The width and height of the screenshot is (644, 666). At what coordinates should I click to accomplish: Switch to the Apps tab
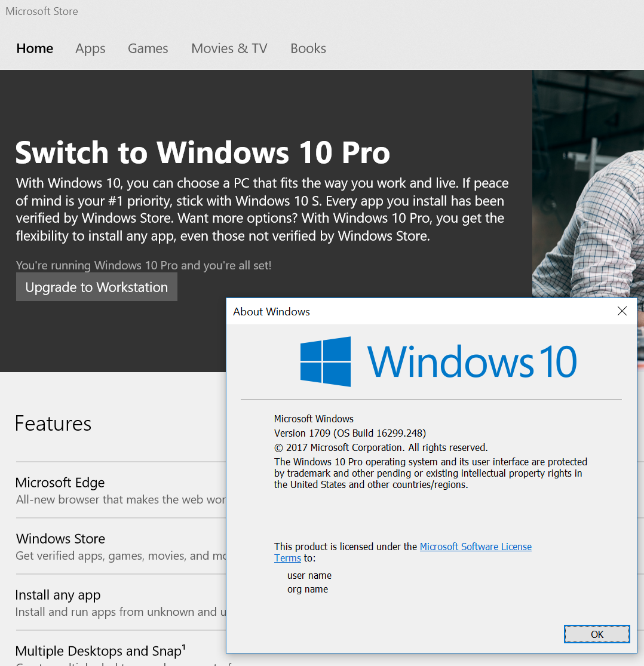[90, 49]
